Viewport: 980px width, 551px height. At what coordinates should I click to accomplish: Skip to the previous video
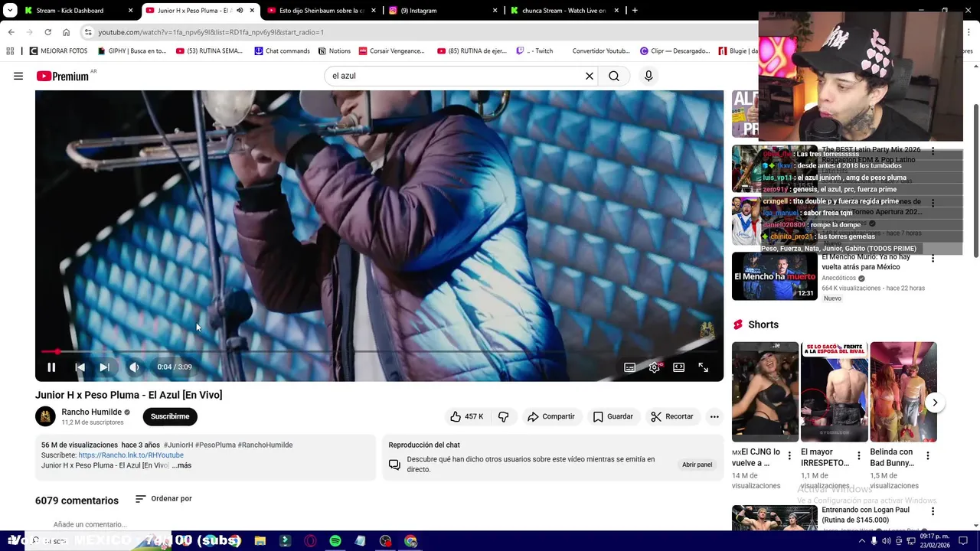[x=80, y=367]
